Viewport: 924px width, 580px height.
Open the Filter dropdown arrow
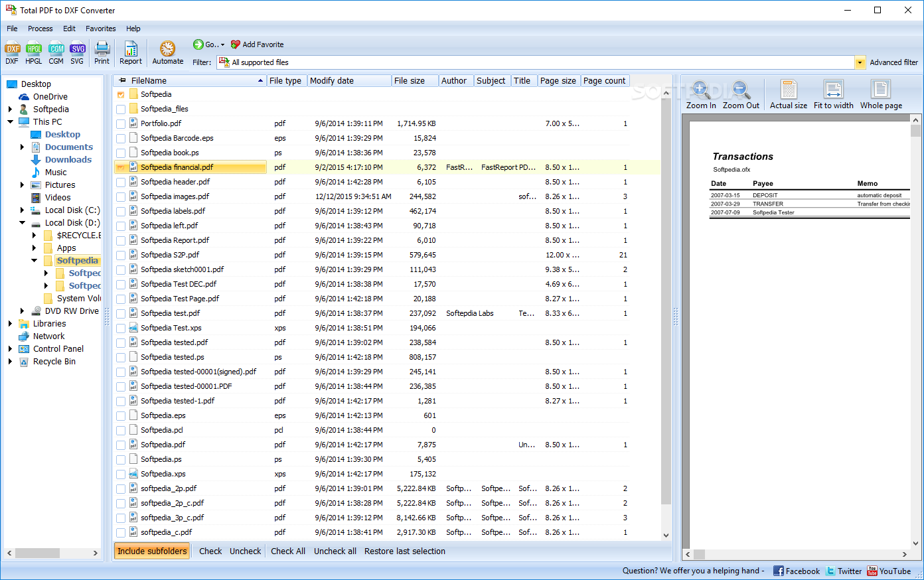click(x=860, y=62)
